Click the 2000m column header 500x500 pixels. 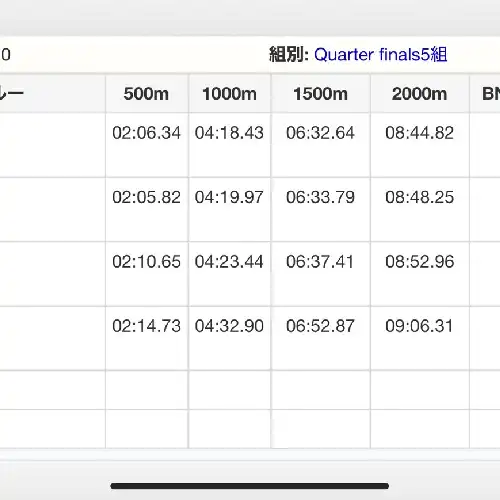point(419,94)
